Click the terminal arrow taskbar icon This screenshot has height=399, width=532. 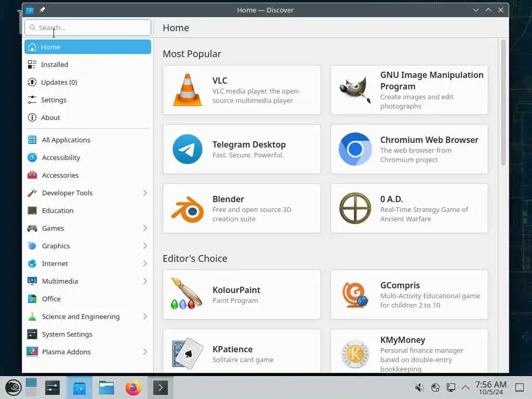161,388
